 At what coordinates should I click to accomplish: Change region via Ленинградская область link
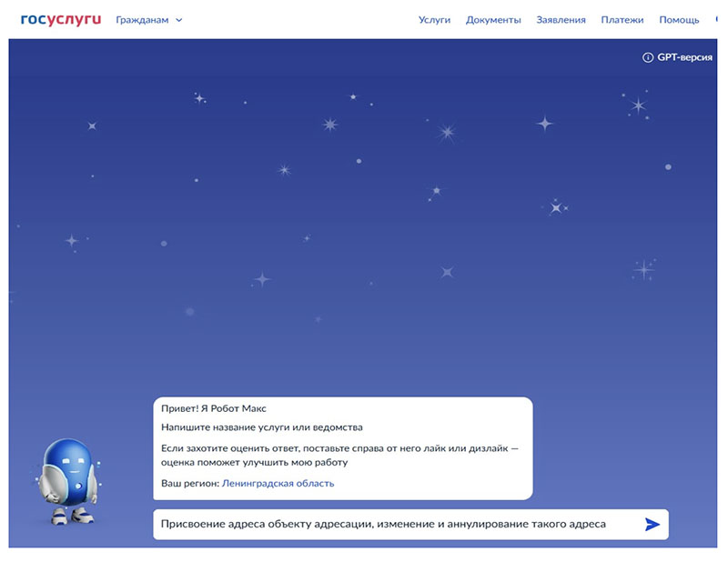[x=278, y=483]
